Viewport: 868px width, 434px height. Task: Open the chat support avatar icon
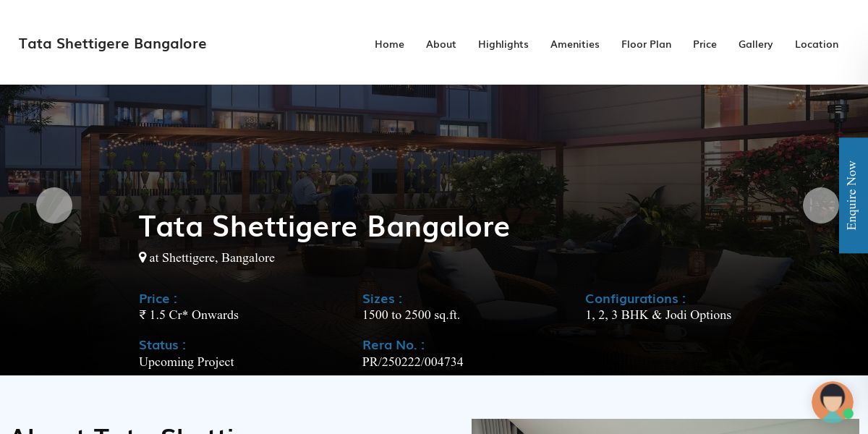click(x=833, y=402)
